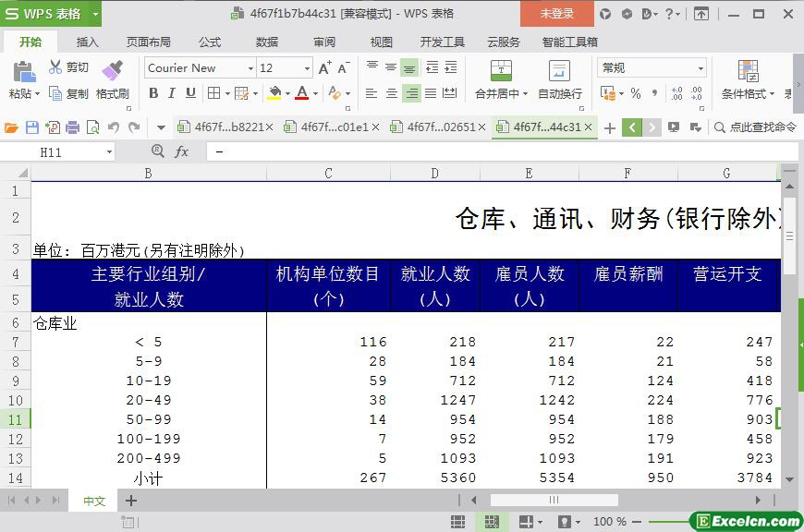Screen dimensions: 804x532
Task: Add a new sheet with the plus button
Action: tap(131, 501)
